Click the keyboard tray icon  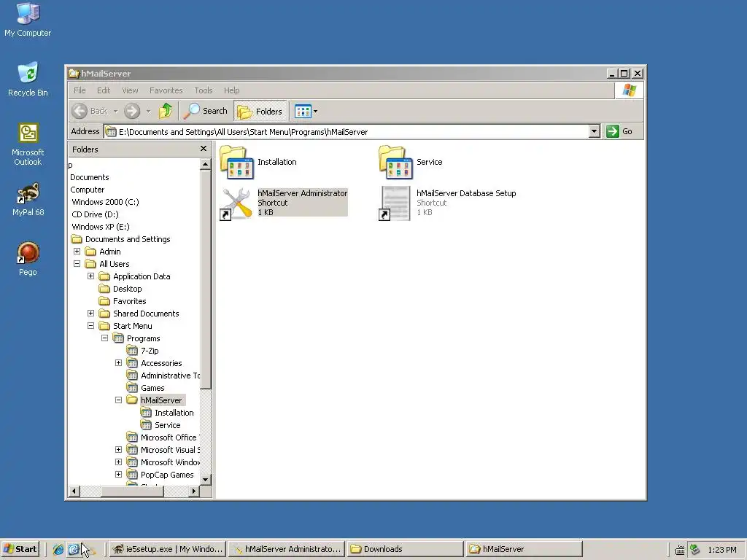(x=680, y=550)
